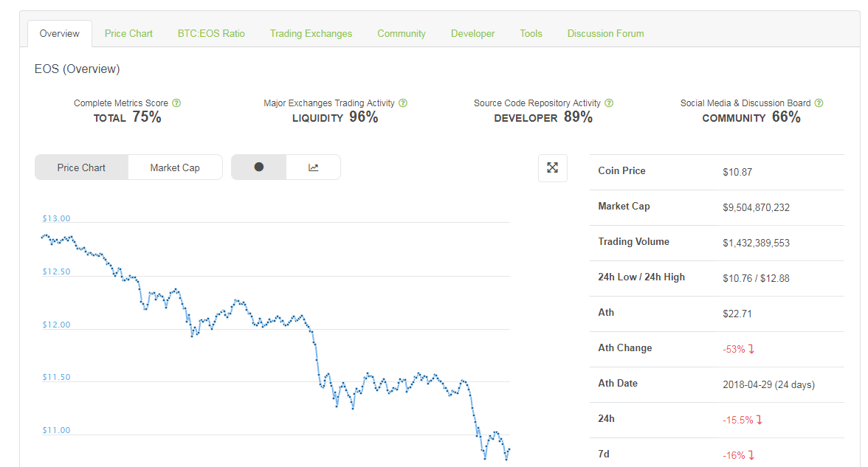This screenshot has width=868, height=467.
Task: Go to the Discussion Forum tab
Action: 605,33
